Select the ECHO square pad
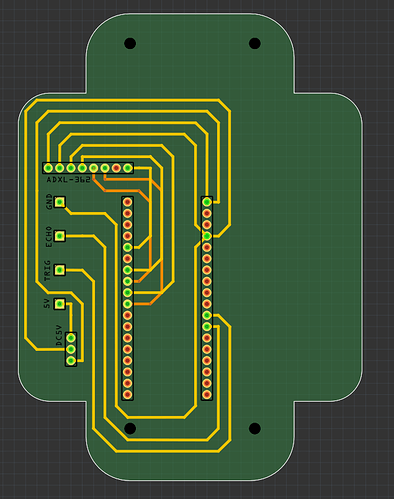Screen dimensions: 394x499 point(60,236)
